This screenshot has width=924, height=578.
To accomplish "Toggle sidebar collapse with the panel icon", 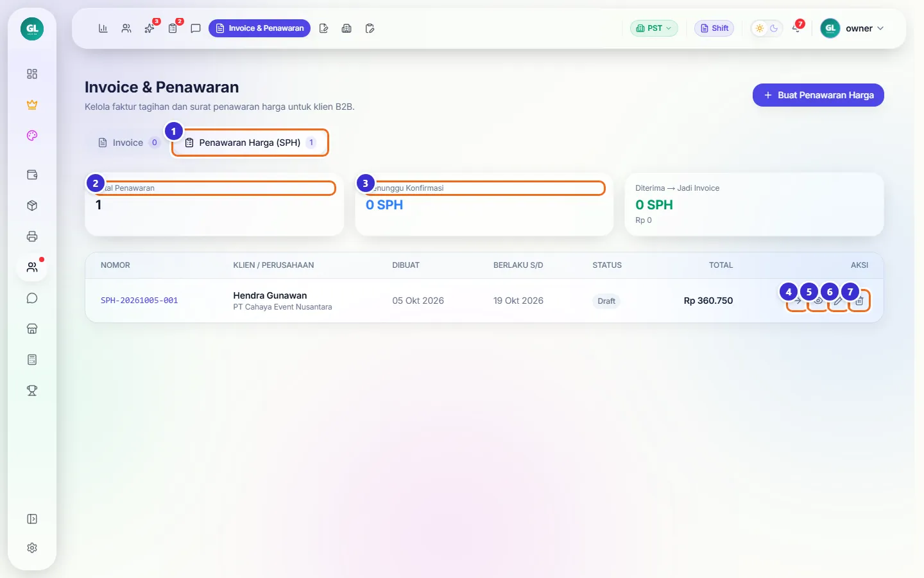I will coord(32,519).
